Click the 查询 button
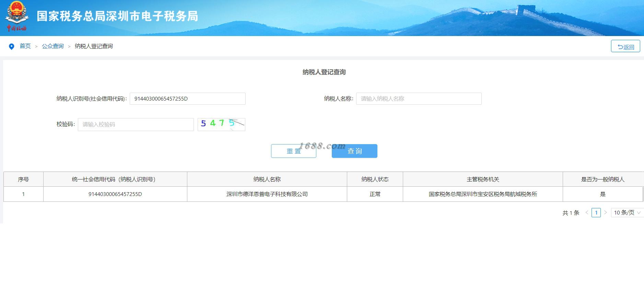 pyautogui.click(x=354, y=151)
